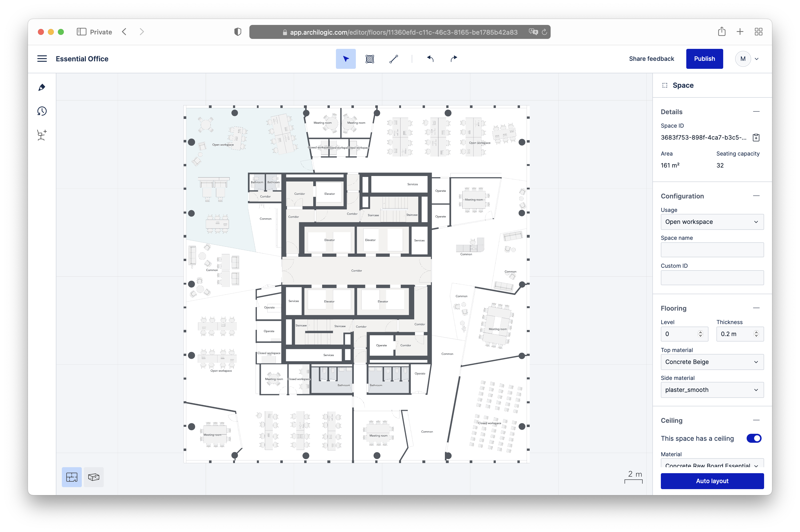Image resolution: width=800 pixels, height=532 pixels.
Task: Switch to 3D view
Action: [x=94, y=477]
